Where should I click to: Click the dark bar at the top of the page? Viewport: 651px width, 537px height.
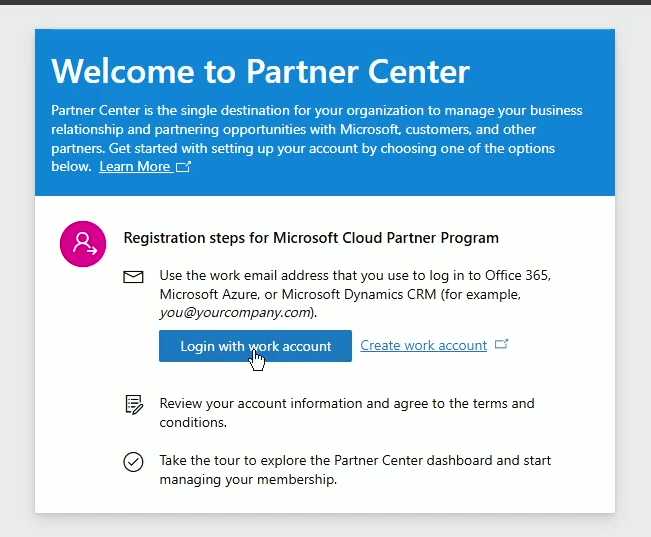(325, 2)
